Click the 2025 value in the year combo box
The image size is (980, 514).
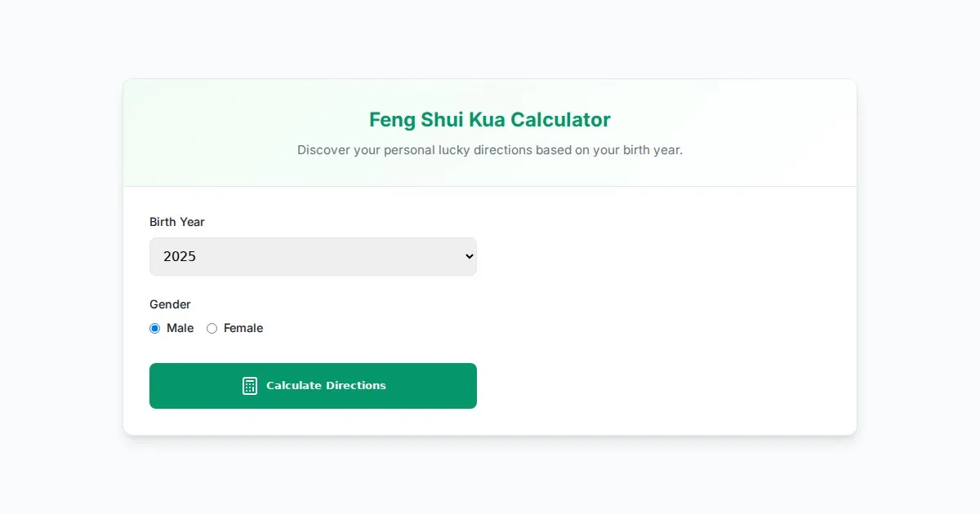point(180,256)
